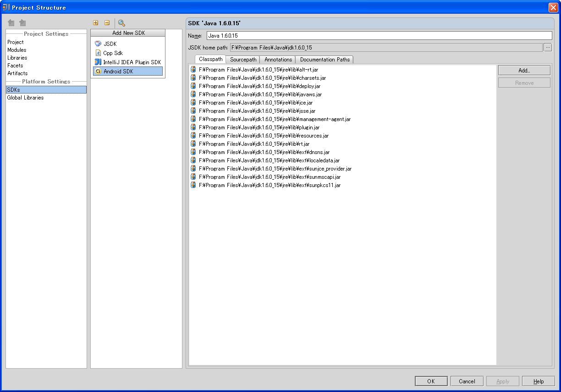561x392 pixels.
Task: Click jar icon beside deploy.jar
Action: click(193, 86)
